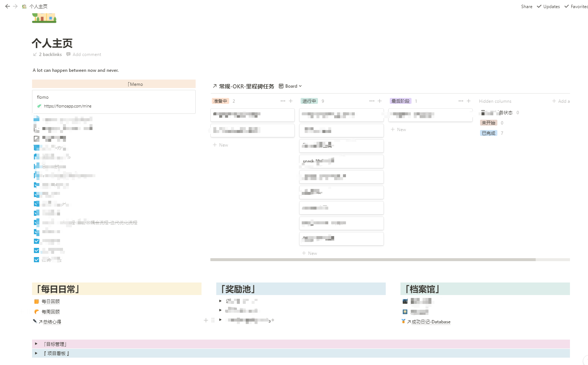The image size is (588, 365).
Task: Click New under the 准备中 column
Action: (x=221, y=145)
